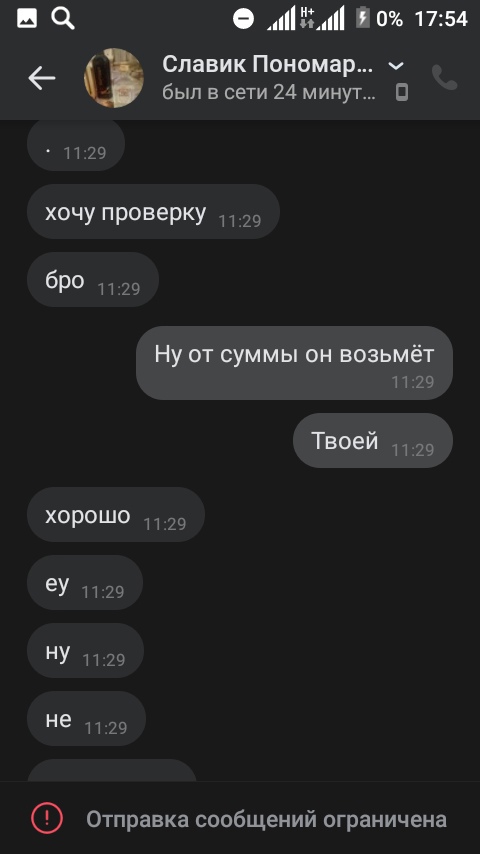This screenshot has height=854, width=480.
Task: Start a voice call with phone icon
Action: click(445, 78)
